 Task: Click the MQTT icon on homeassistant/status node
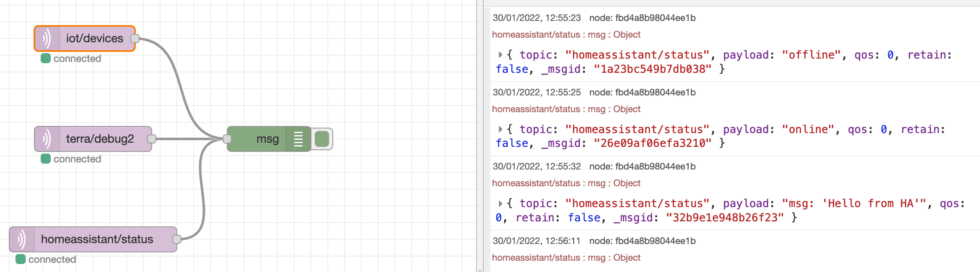tap(22, 239)
